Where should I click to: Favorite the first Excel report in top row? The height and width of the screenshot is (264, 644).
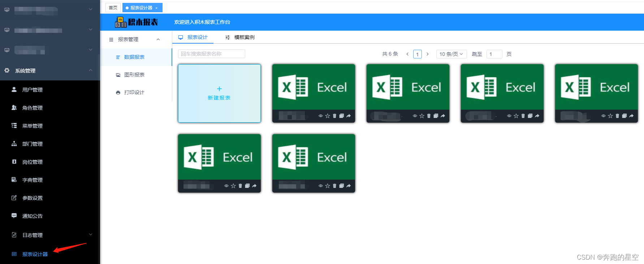pos(328,116)
